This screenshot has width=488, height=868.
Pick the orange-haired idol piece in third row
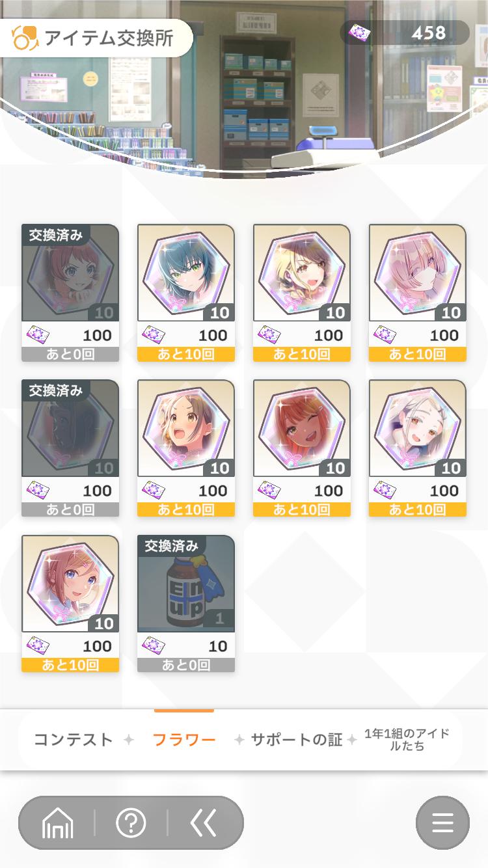[x=70, y=604]
